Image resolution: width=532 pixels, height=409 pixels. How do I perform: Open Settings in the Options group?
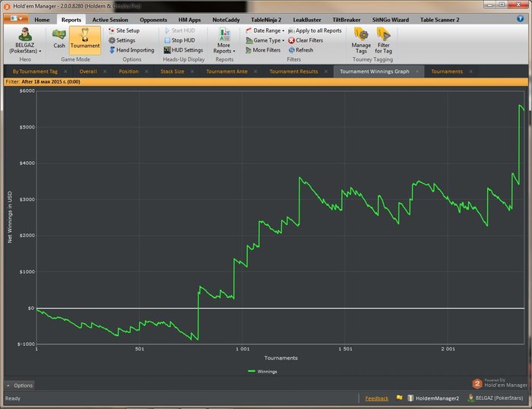point(122,40)
